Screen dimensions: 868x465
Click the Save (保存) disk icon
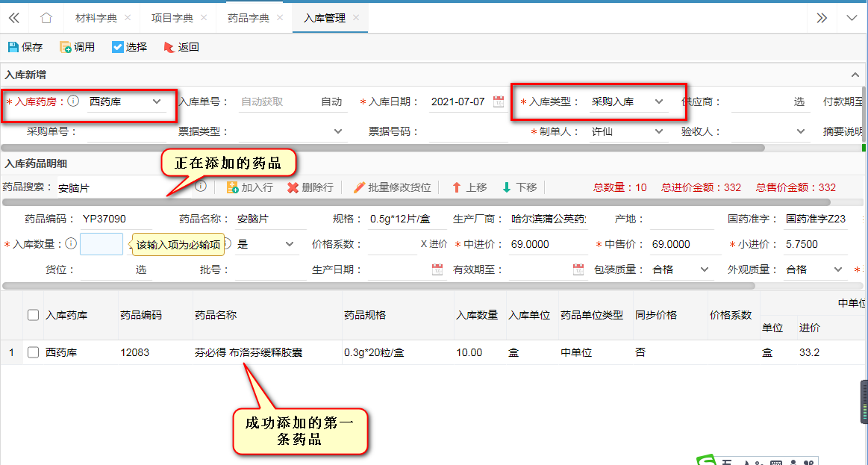pyautogui.click(x=13, y=47)
